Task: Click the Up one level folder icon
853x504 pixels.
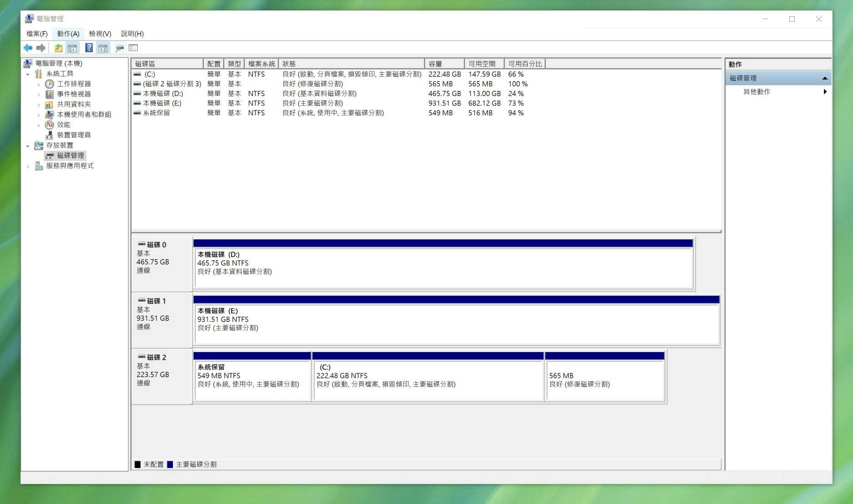Action: [58, 48]
